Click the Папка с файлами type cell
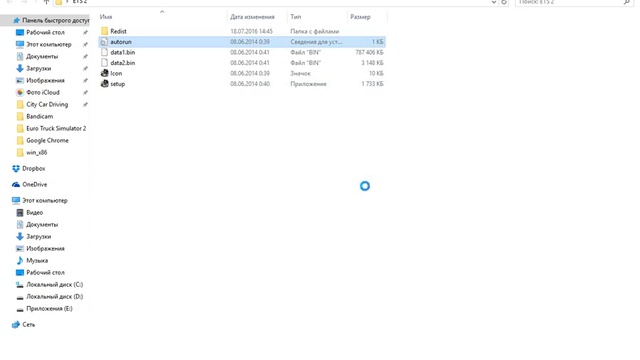Image resolution: width=640 pixels, height=360 pixels. pyautogui.click(x=315, y=31)
